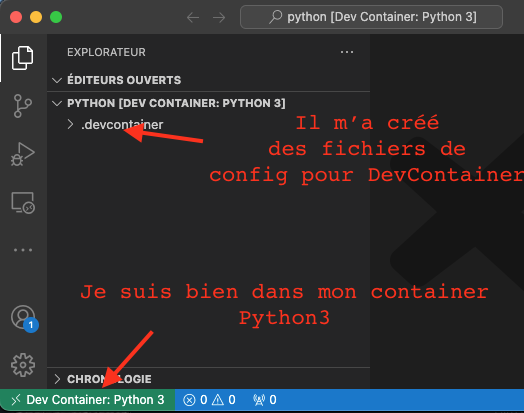Viewport: 524px width, 413px height.
Task: Close the window with red button
Action: [16, 17]
